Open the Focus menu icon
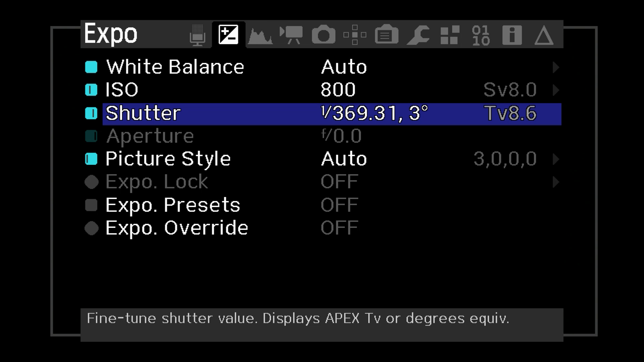The width and height of the screenshot is (644, 362). 355,35
